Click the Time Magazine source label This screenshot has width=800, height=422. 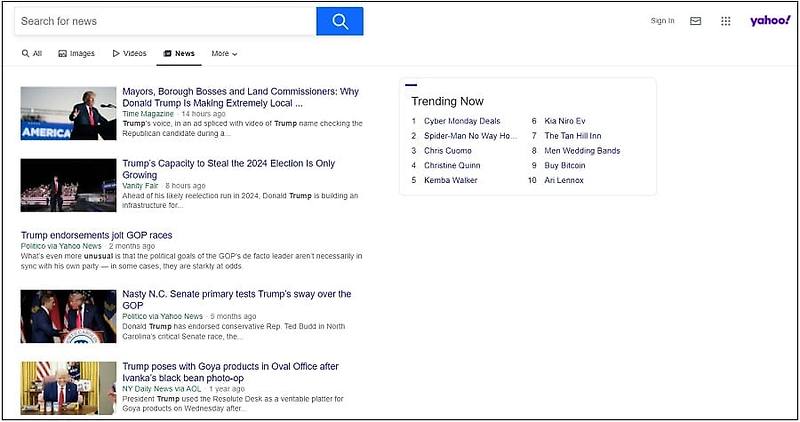pos(148,114)
